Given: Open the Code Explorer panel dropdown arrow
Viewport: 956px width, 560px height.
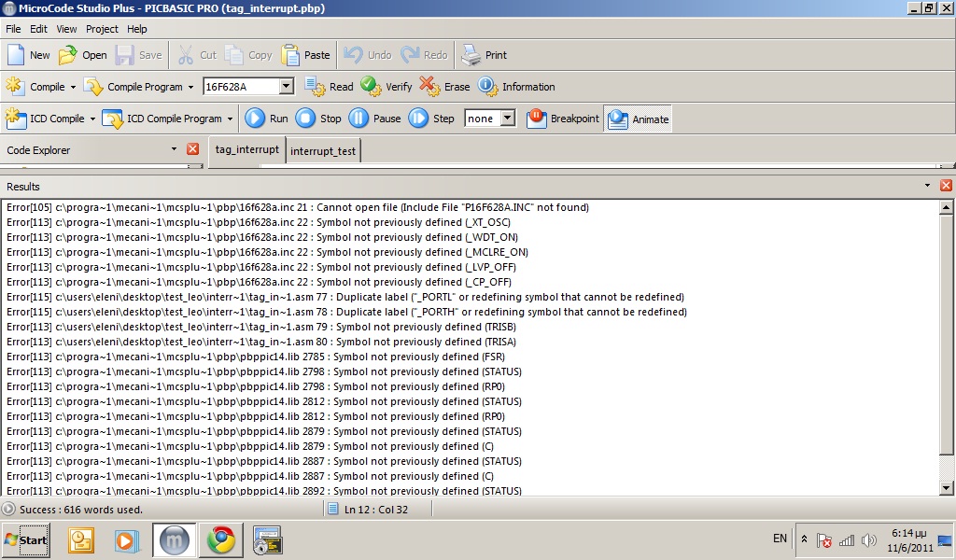Looking at the screenshot, I should click(174, 149).
